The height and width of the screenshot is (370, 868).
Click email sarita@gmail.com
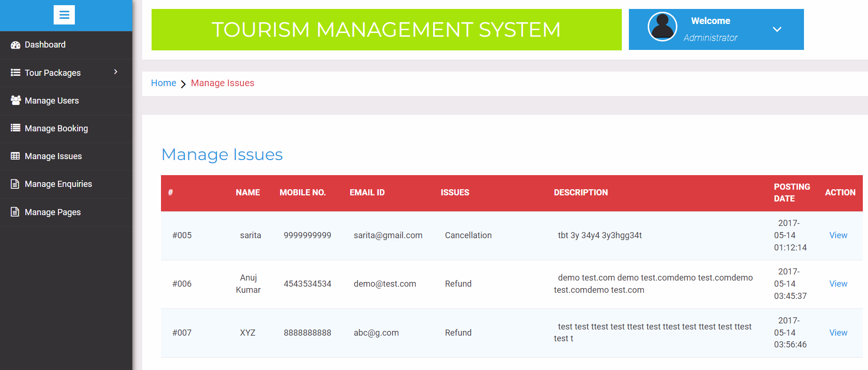pyautogui.click(x=388, y=235)
